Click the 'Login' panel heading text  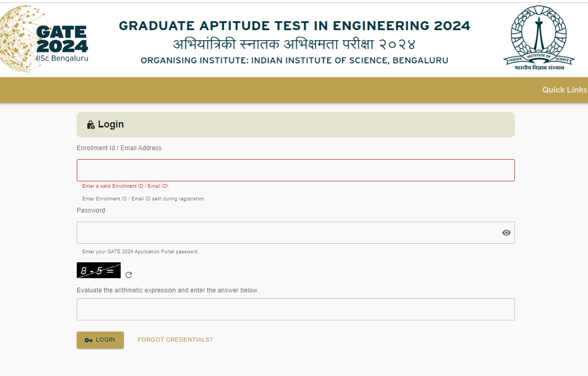point(111,124)
